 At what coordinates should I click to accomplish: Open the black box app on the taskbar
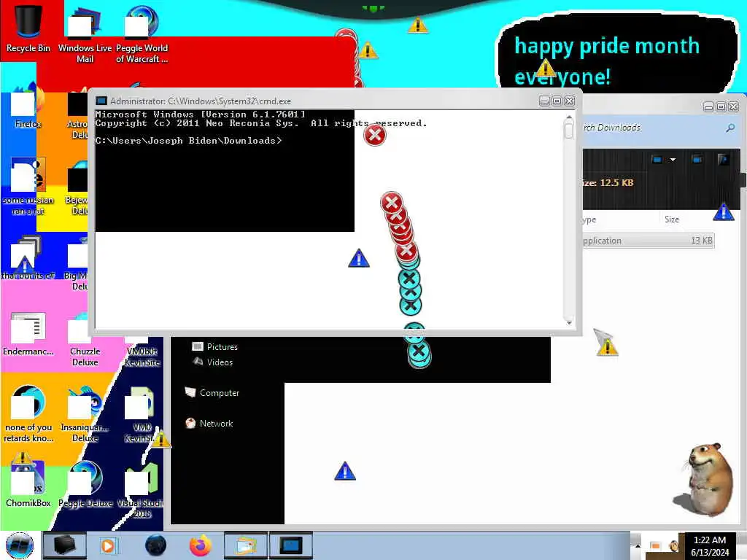pos(64,545)
